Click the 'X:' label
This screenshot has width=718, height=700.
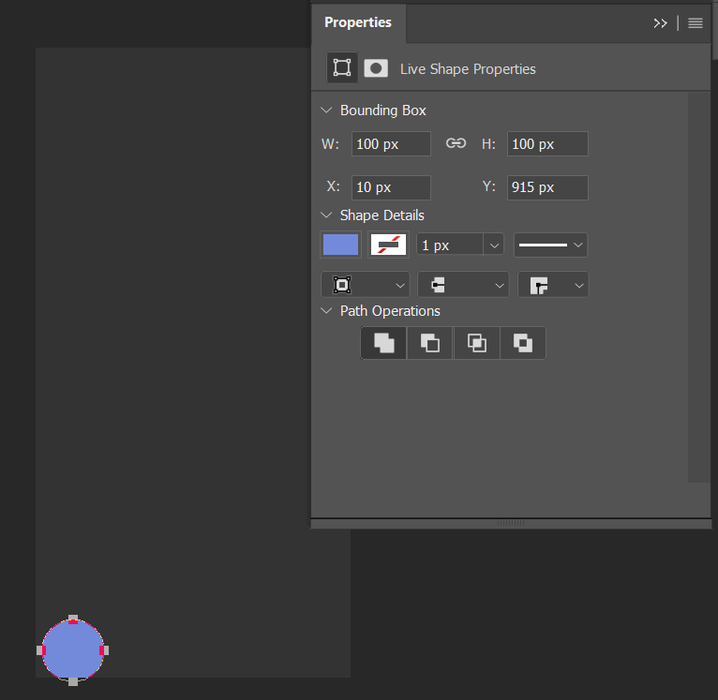coord(333,186)
